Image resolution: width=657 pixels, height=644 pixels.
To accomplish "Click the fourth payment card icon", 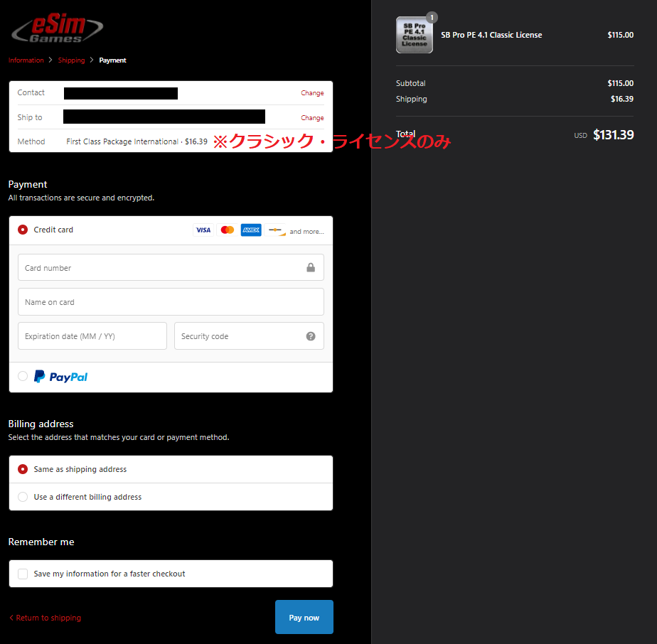I will point(275,230).
